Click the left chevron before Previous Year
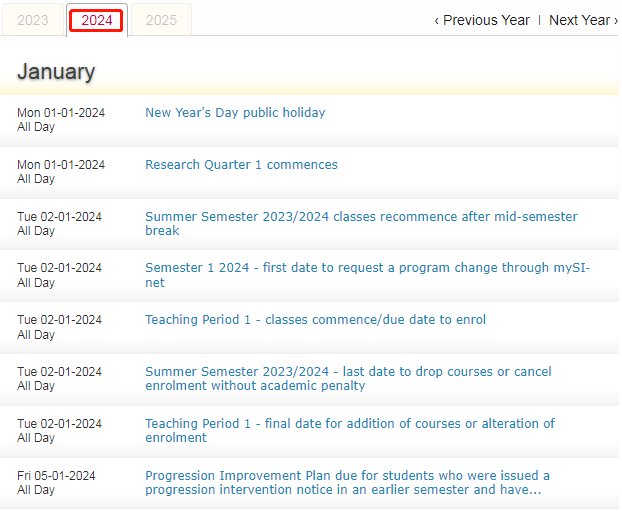Viewport: 622px width, 516px height. [x=436, y=21]
